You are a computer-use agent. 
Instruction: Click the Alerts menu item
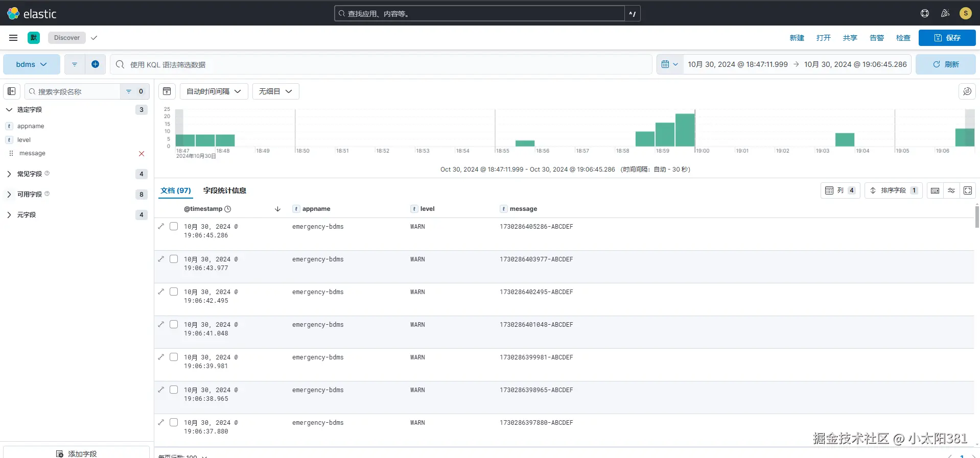(876, 38)
